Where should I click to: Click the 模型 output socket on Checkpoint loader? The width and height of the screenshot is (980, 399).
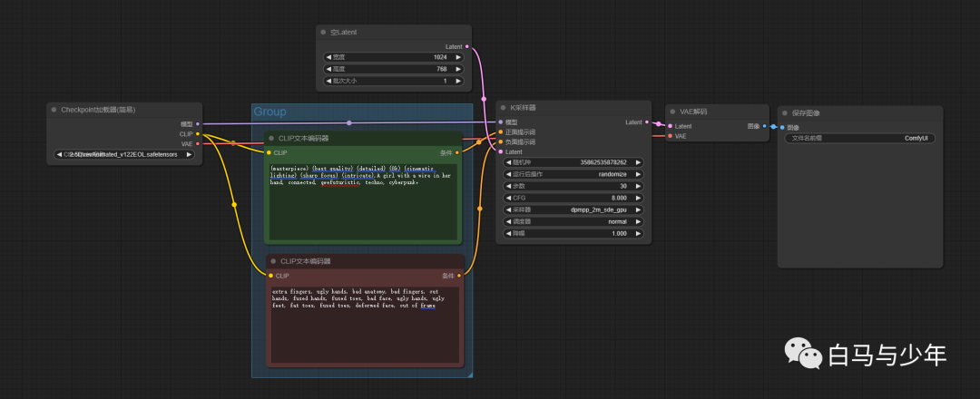pyautogui.click(x=198, y=123)
